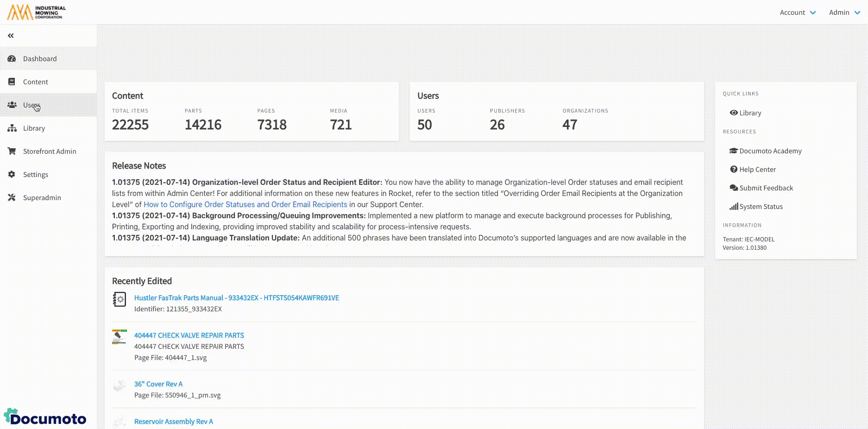Click the Content book icon in sidebar

point(12,82)
